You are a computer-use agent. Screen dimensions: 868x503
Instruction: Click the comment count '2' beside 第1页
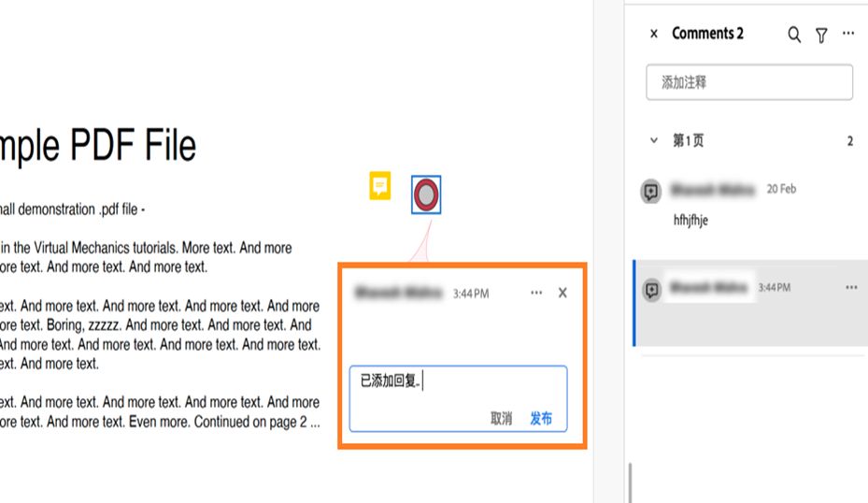coord(849,140)
